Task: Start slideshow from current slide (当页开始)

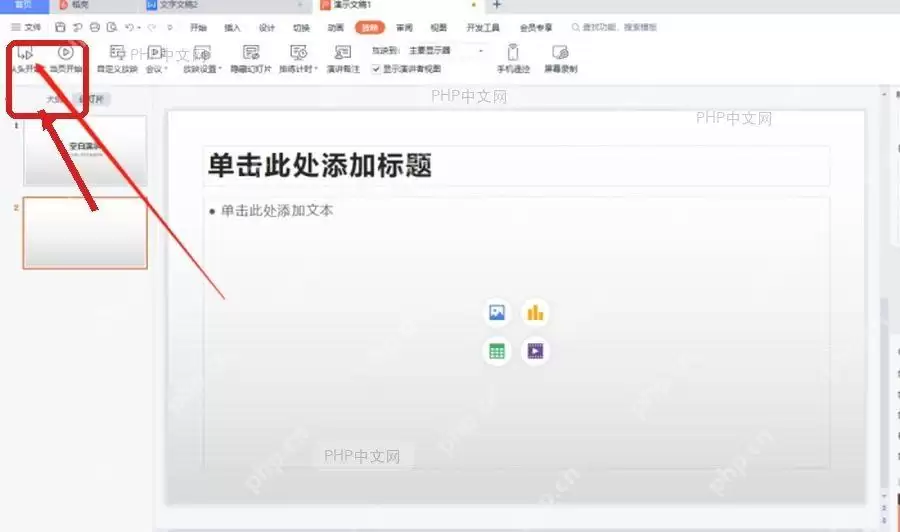Action: [x=65, y=59]
